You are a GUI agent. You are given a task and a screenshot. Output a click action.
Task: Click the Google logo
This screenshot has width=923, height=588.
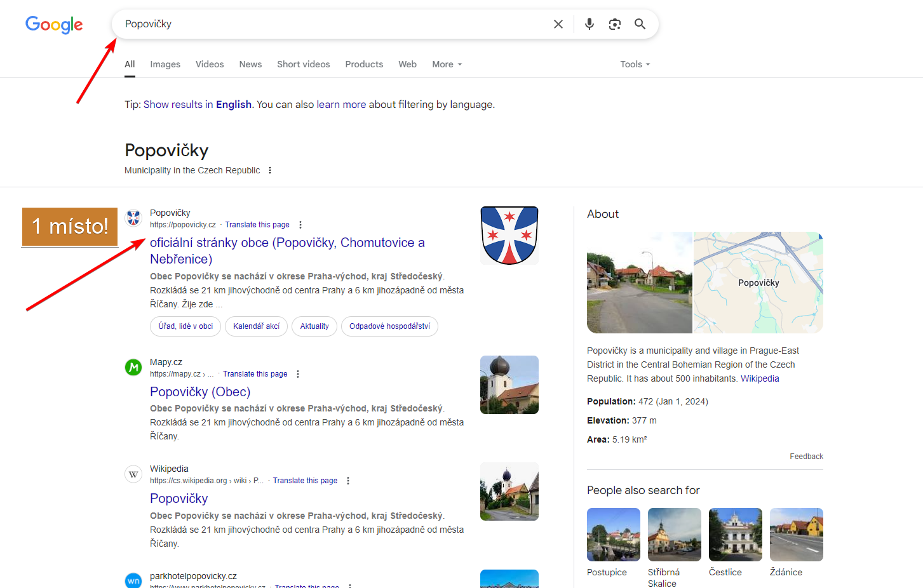pyautogui.click(x=54, y=25)
